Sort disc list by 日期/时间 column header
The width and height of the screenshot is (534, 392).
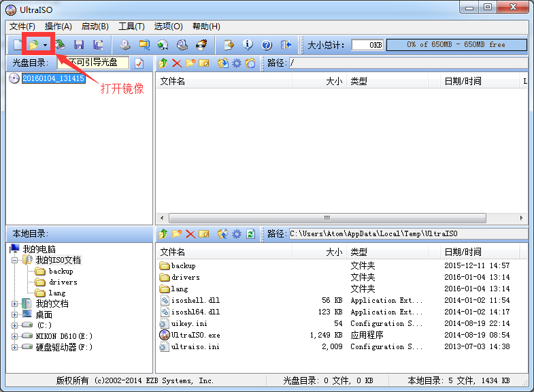pos(479,82)
